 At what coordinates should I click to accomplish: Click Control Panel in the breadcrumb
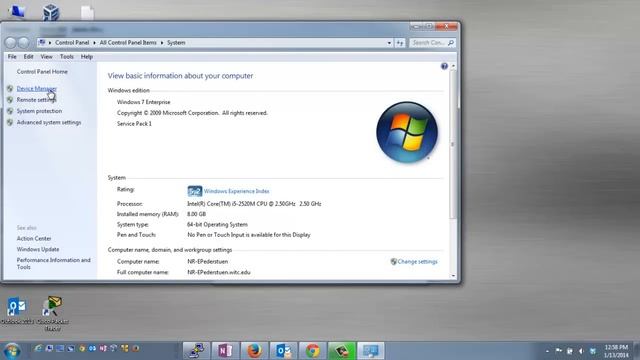click(72, 42)
